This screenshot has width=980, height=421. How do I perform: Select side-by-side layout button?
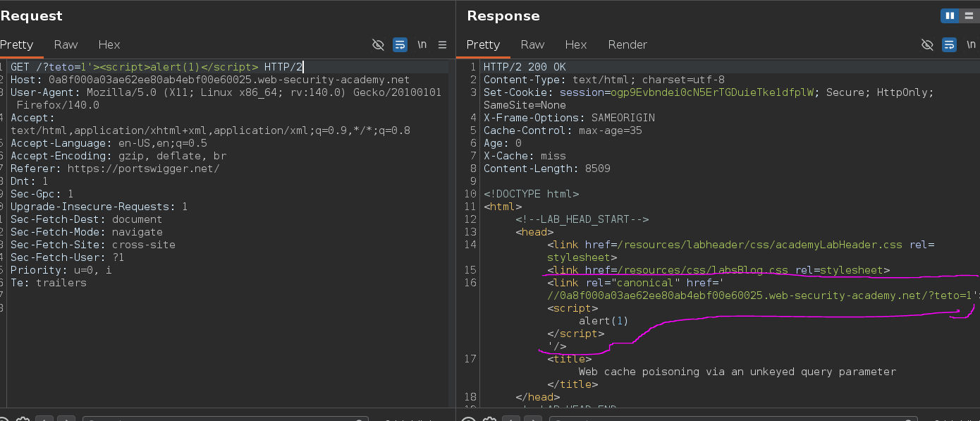[949, 16]
